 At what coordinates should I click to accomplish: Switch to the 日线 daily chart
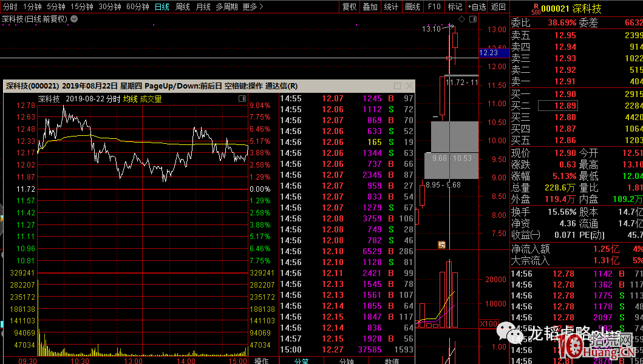tap(162, 7)
